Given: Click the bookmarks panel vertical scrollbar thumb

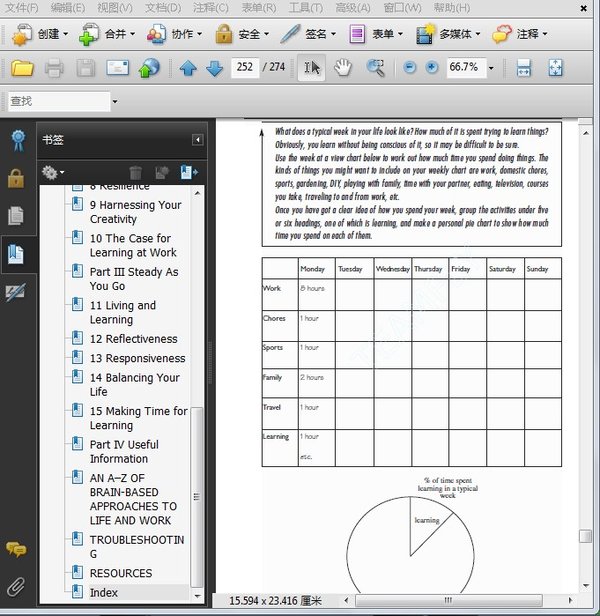Looking at the screenshot, I should point(197,497).
